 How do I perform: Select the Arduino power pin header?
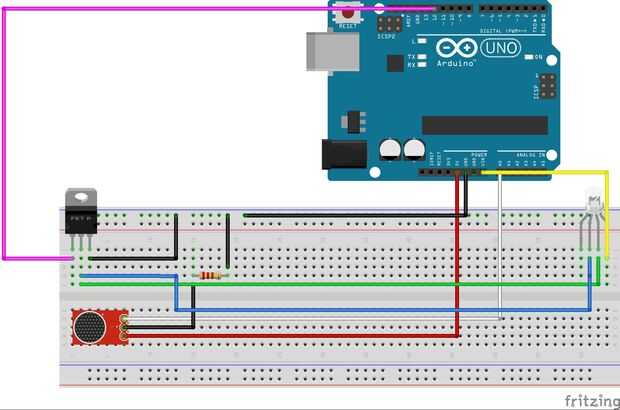point(454,172)
